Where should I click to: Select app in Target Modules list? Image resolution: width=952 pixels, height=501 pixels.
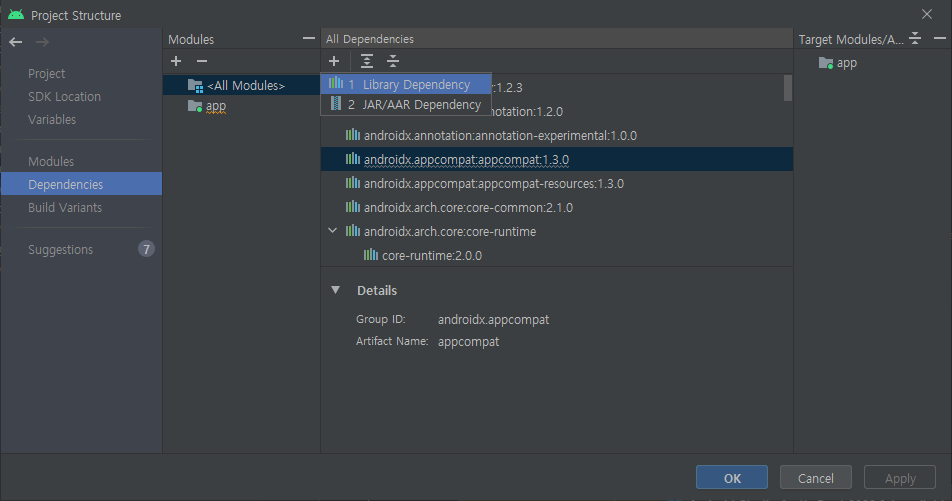point(847,63)
